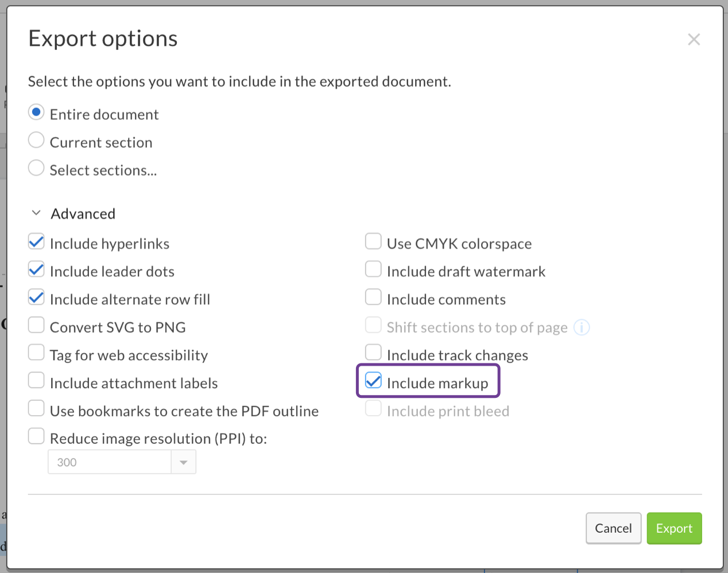Pick the Select sections radio option

tap(36, 168)
